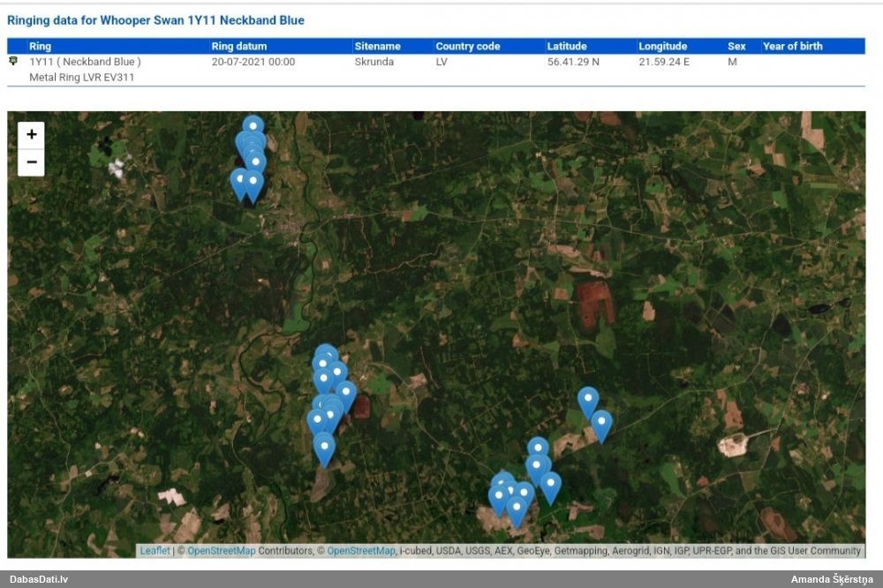883x588 pixels.
Task: Click the topmost marker in the northern cluster
Action: [x=253, y=126]
